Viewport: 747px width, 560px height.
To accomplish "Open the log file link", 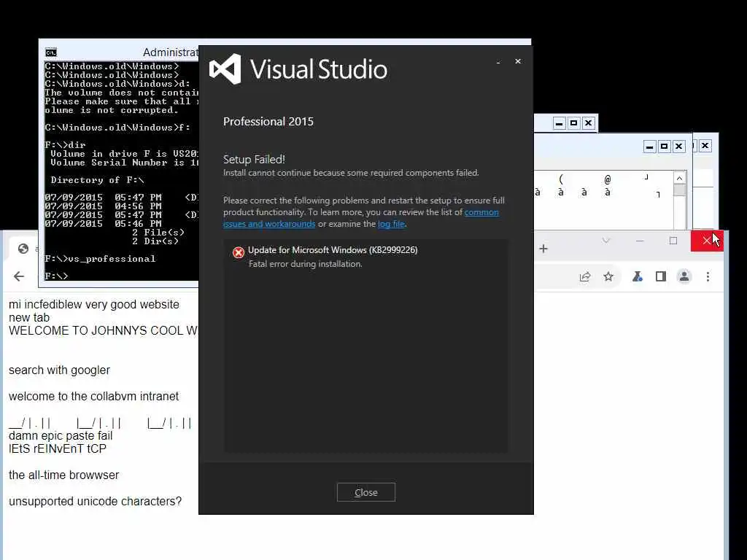I will tap(391, 224).
